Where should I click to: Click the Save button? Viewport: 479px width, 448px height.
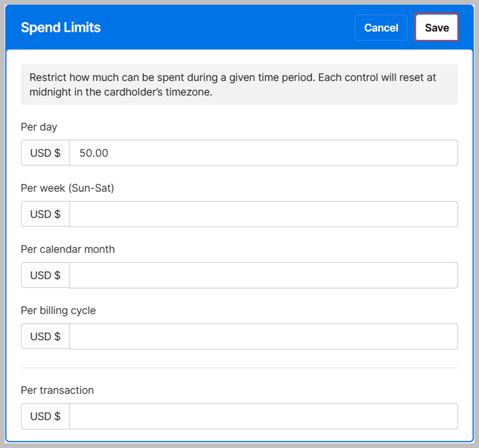click(x=437, y=28)
